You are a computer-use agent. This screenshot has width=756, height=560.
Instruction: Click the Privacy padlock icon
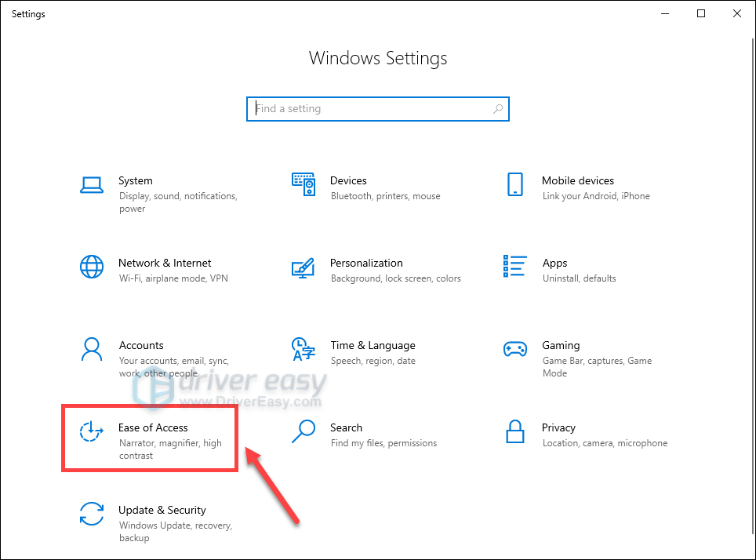pos(514,431)
